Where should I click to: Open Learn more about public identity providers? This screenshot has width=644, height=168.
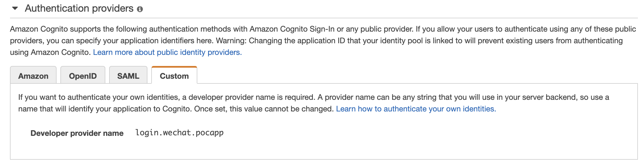coord(167,52)
